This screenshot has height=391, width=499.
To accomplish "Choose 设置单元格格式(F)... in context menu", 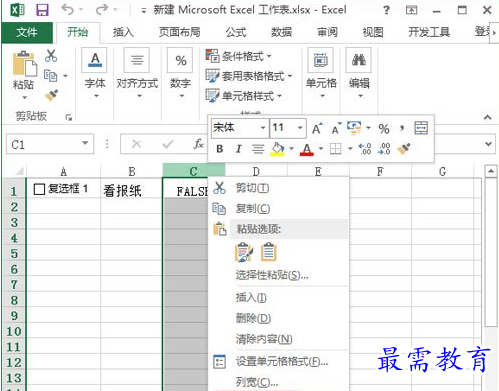I will pos(279,361).
